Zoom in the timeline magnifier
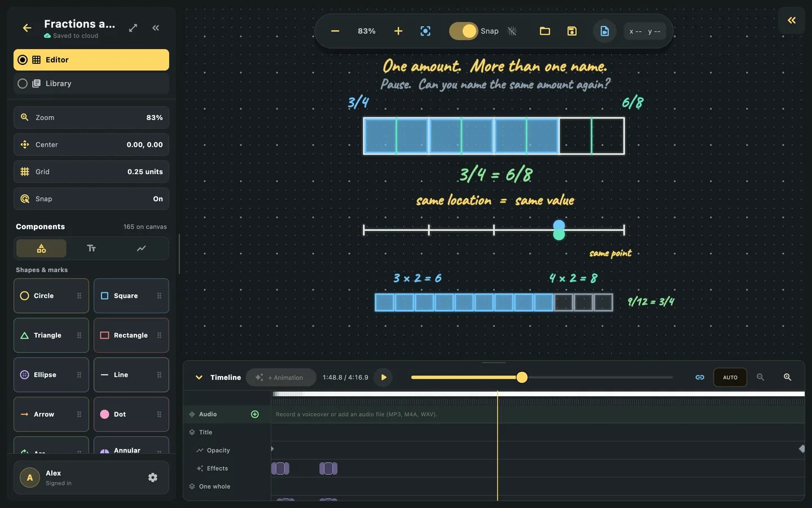Screen dimensions: 812x508 (787, 378)
